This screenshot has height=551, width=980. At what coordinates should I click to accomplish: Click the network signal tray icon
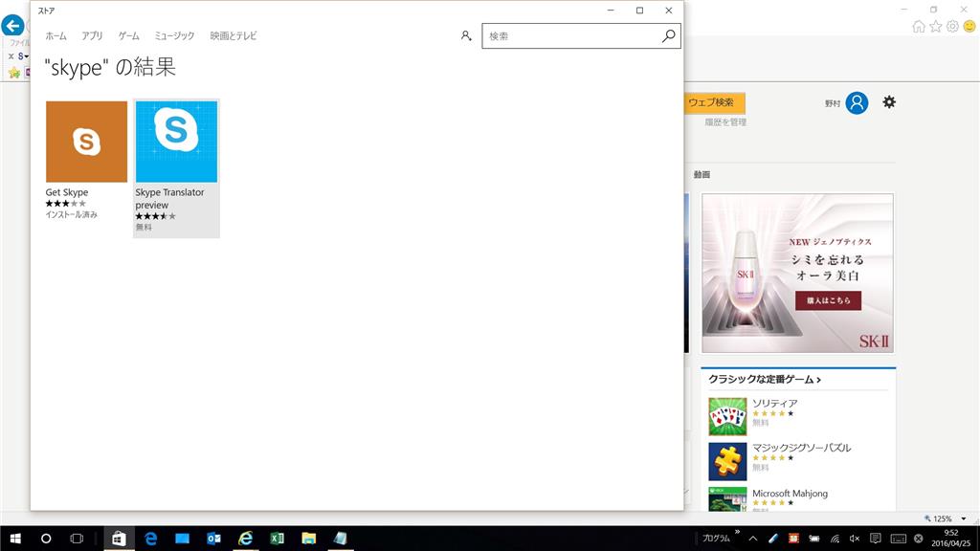pyautogui.click(x=835, y=539)
